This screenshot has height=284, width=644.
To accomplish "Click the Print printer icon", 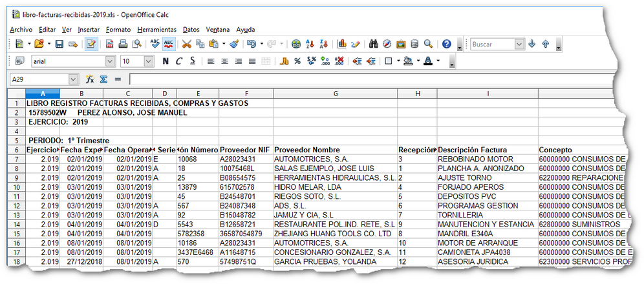I will (123, 44).
